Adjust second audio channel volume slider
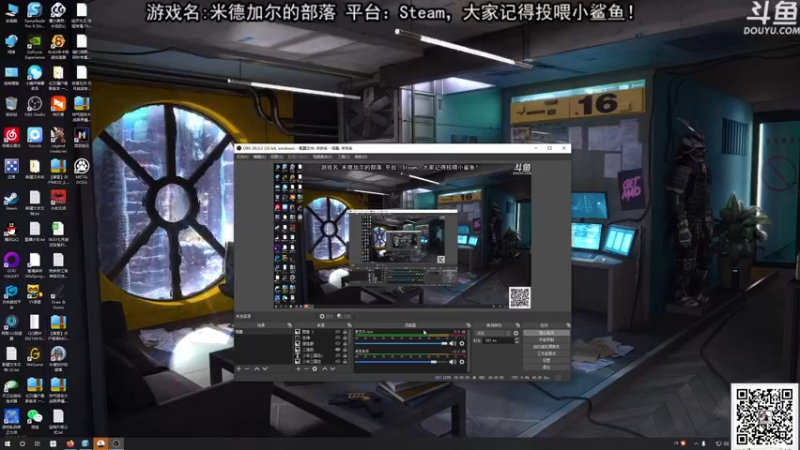This screenshot has height=450, width=800. [401, 362]
